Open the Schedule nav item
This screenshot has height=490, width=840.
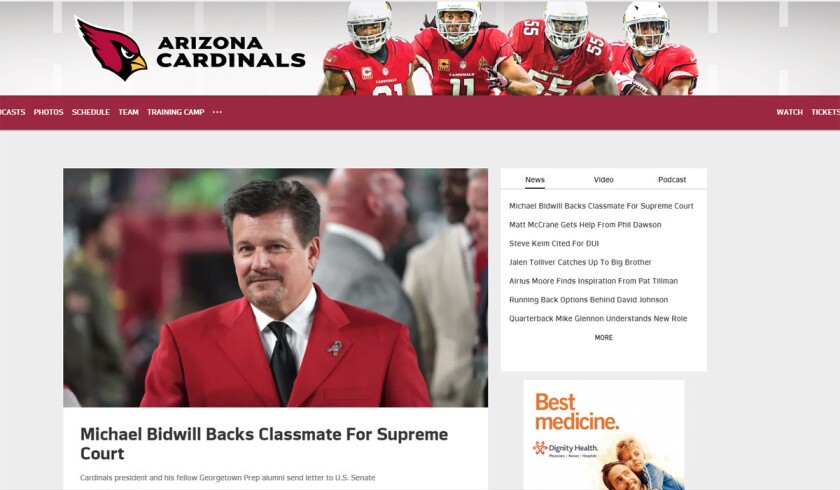(x=91, y=112)
